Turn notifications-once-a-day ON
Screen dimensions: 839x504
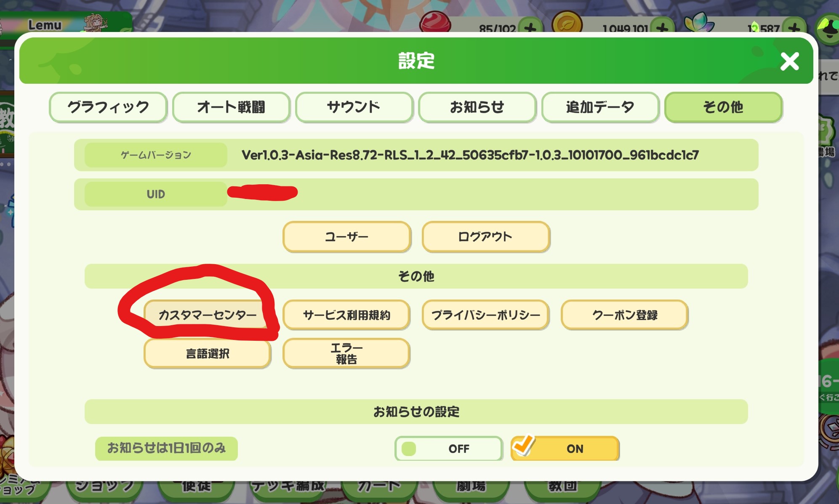pyautogui.click(x=565, y=448)
